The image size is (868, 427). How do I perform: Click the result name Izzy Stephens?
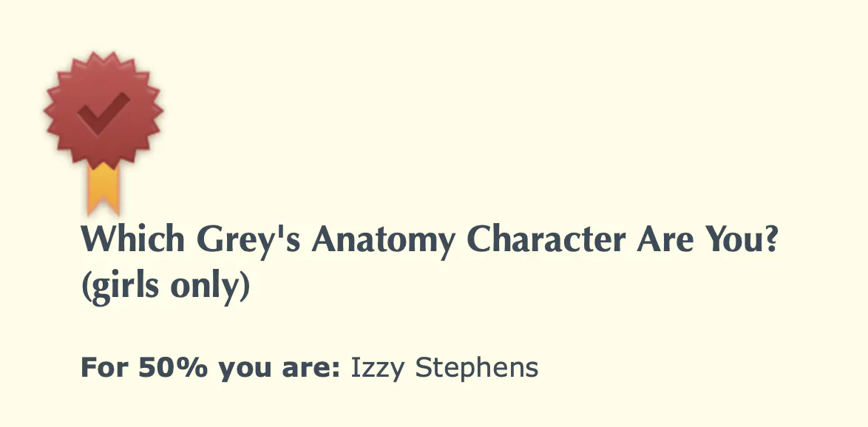pos(444,369)
